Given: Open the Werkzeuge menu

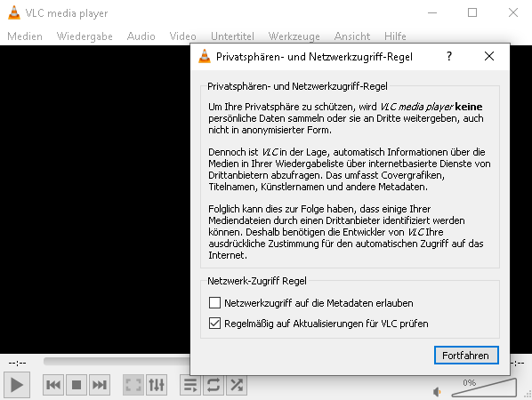Looking at the screenshot, I should click(294, 36).
